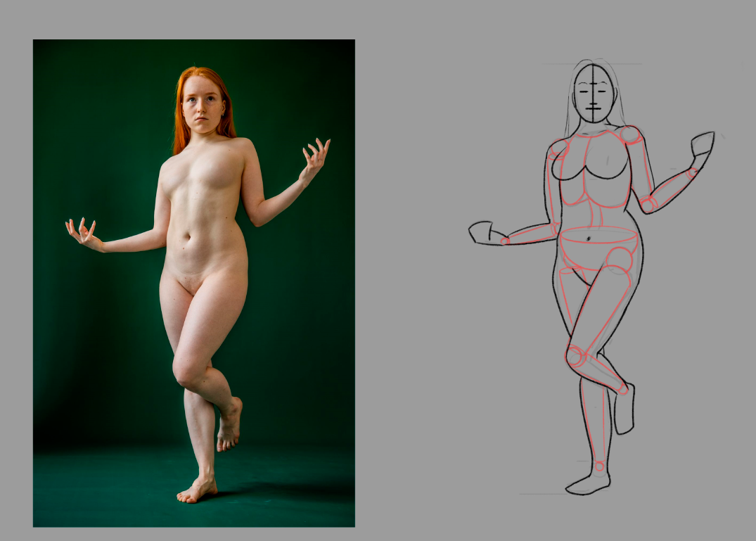The image size is (756, 541).
Task: Click the red shoulder joint circle in sketch
Action: 629,134
